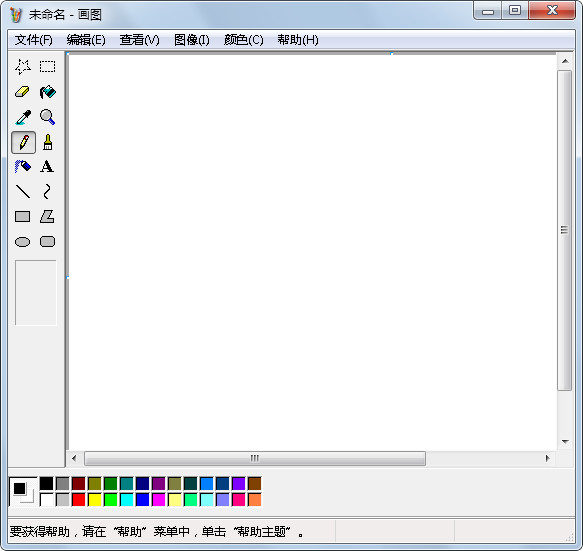
Task: Select the Magnifier tool
Action: pyautogui.click(x=48, y=117)
